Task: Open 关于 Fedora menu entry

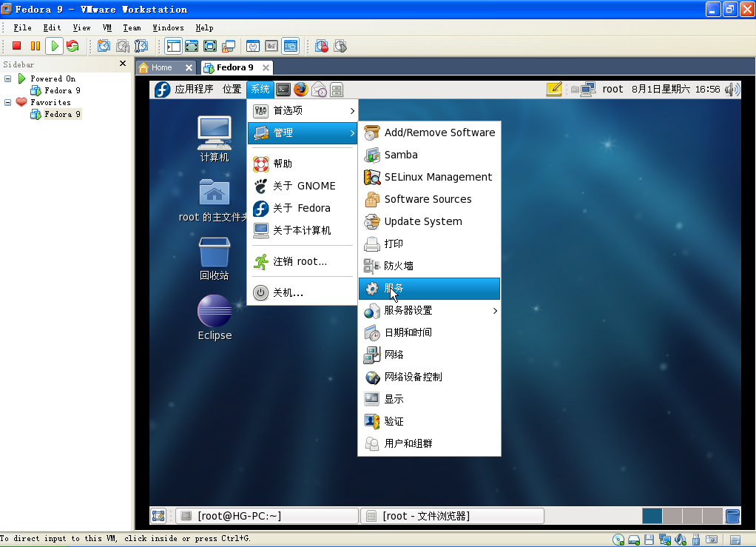Action: [x=303, y=209]
